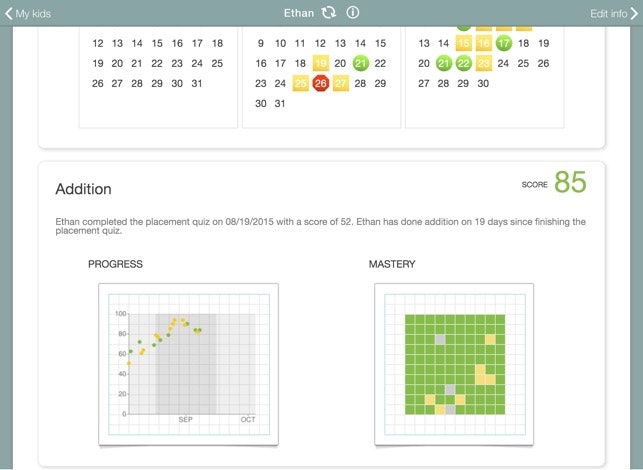
Task: Tap the yellow square on day 19
Action: [x=320, y=63]
